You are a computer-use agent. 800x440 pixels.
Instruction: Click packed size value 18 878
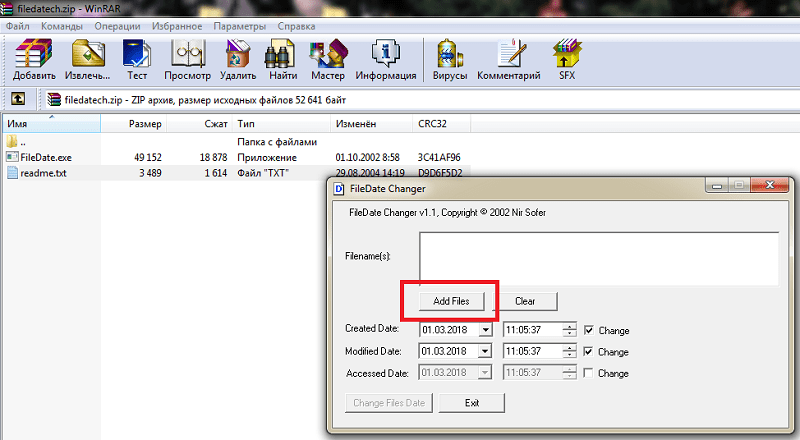213,158
